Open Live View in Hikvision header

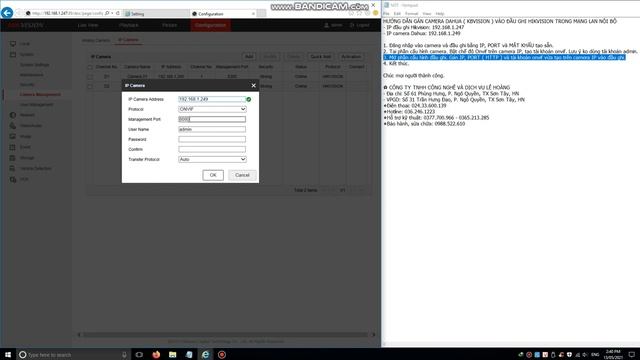coord(88,25)
